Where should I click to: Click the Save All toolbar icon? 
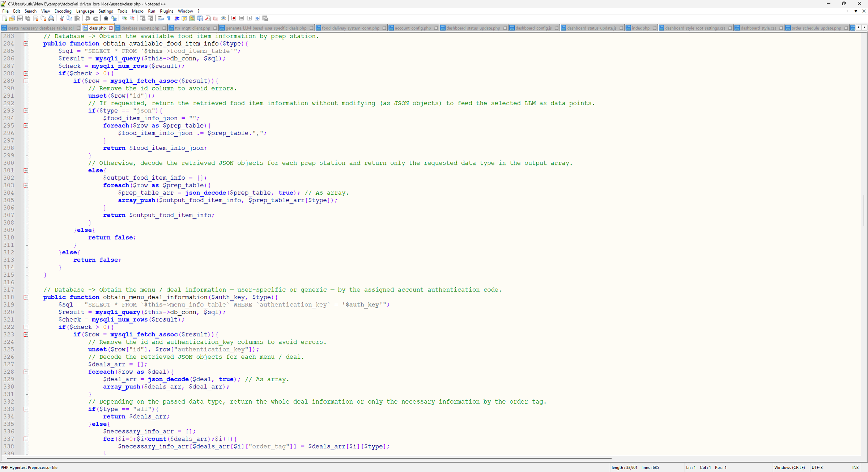point(28,18)
